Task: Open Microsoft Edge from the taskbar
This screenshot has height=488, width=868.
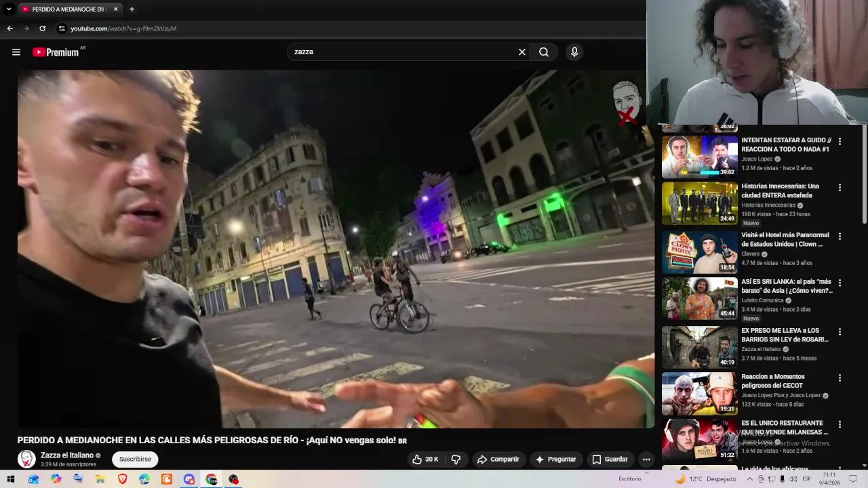Action: 144,479
